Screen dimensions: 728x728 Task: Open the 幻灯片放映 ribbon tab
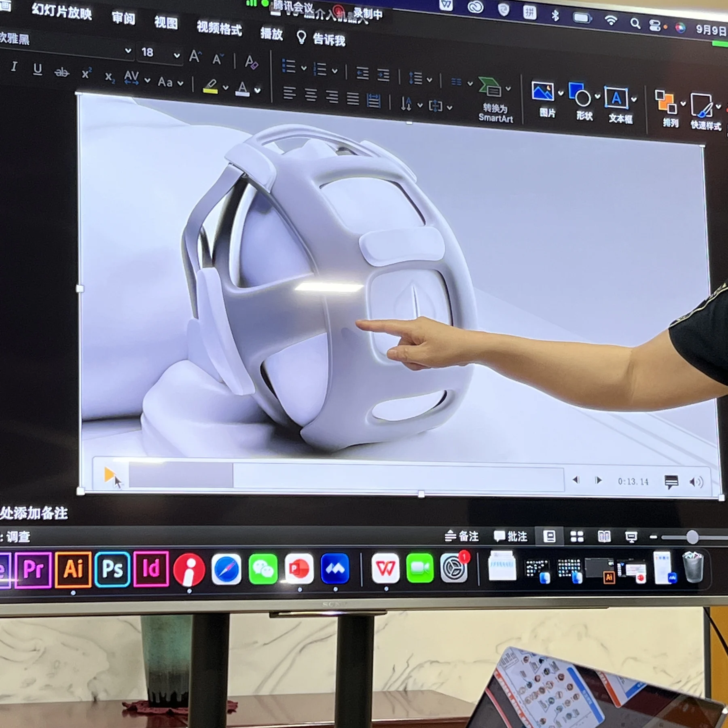click(x=61, y=11)
